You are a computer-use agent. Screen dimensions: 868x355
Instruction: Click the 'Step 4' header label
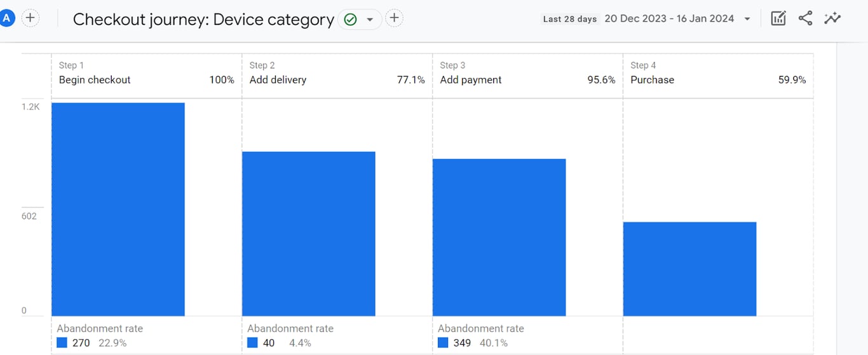point(643,66)
